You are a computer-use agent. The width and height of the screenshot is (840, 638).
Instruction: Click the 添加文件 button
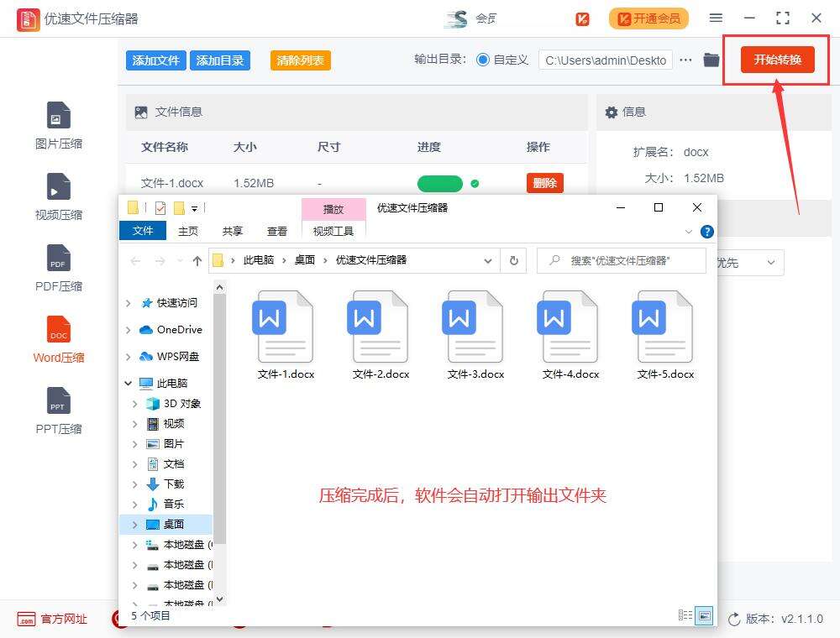tap(155, 60)
